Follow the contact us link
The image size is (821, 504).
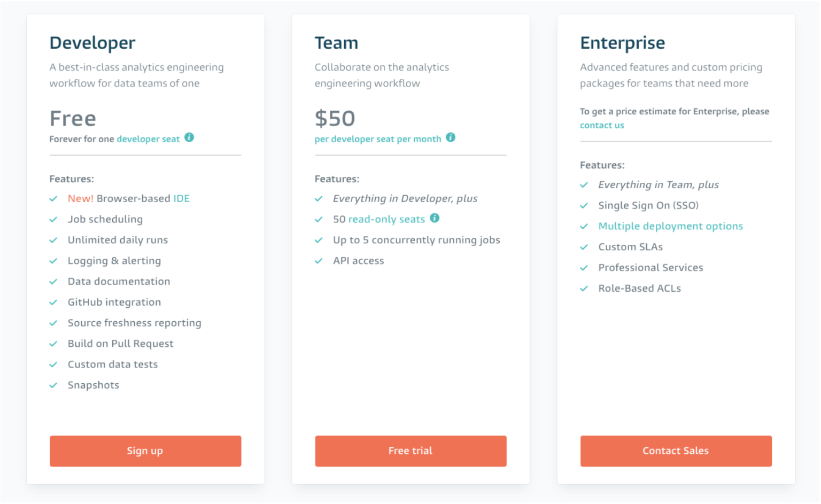pyautogui.click(x=602, y=125)
